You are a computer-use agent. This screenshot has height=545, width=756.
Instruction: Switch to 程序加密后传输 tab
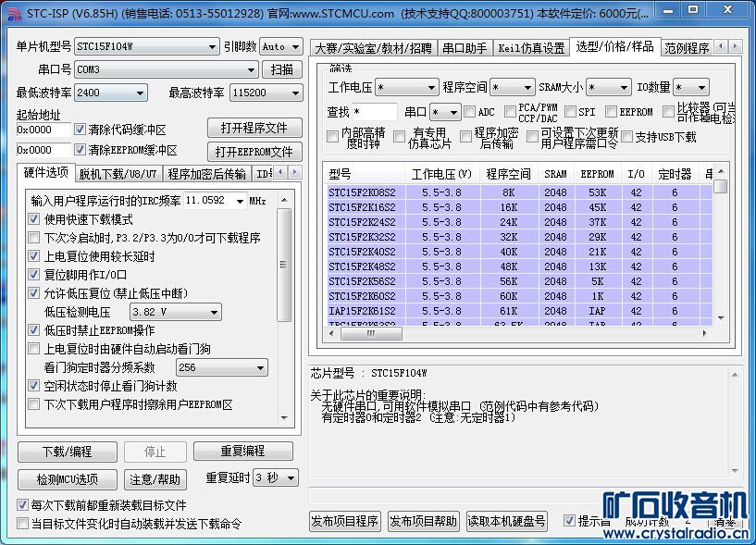(x=207, y=174)
